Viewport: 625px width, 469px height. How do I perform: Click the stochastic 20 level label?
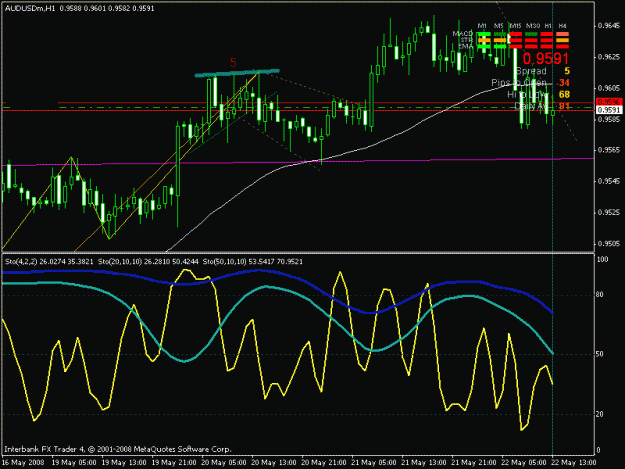tap(599, 414)
